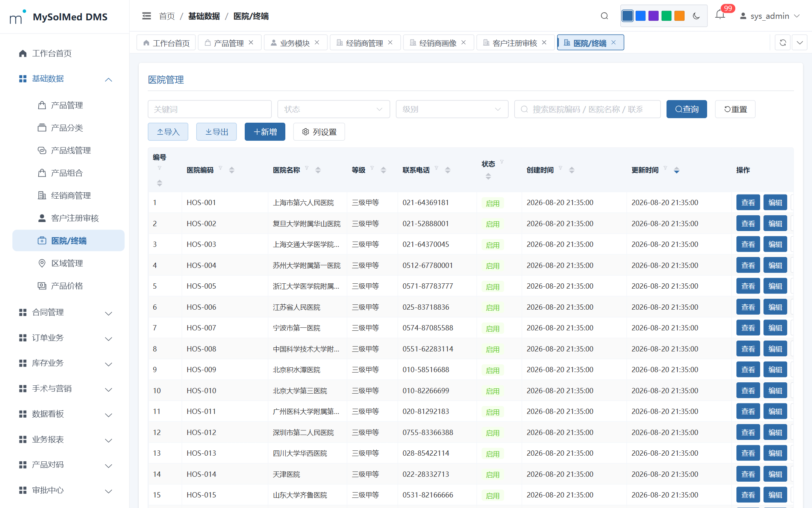Click the 导出 export button

217,132
